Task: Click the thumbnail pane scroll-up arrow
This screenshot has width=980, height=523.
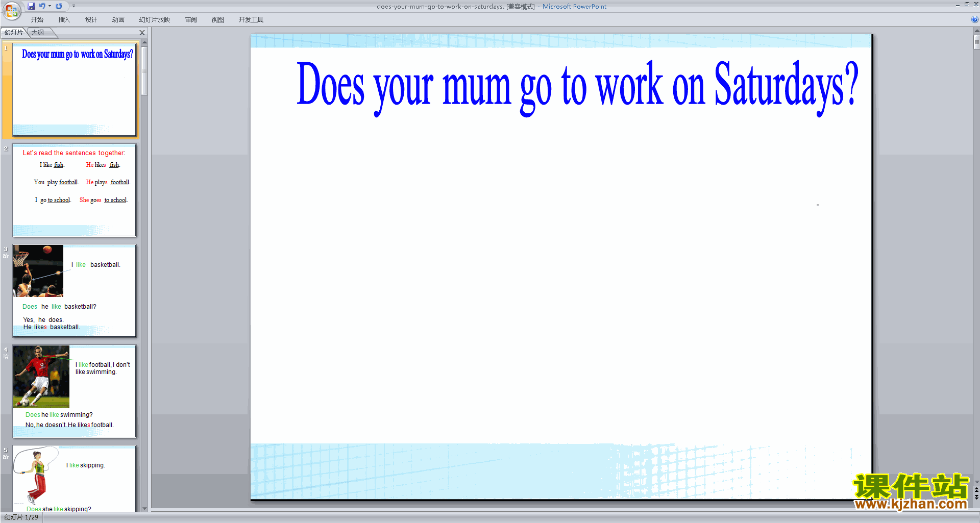Action: pyautogui.click(x=144, y=42)
